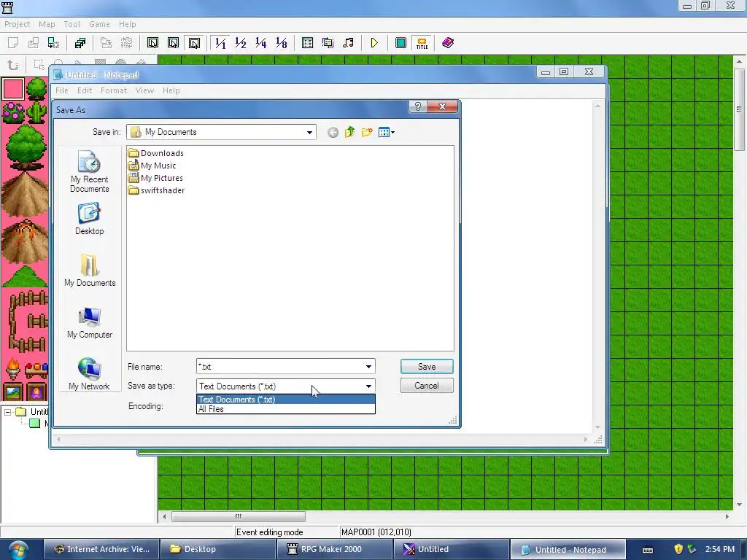Toggle the TITLE screen display icon

[x=422, y=43]
